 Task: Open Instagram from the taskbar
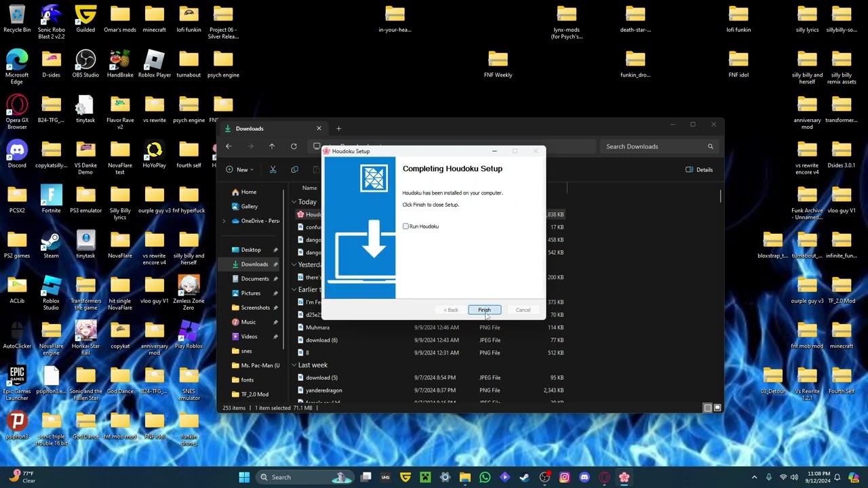(x=564, y=477)
